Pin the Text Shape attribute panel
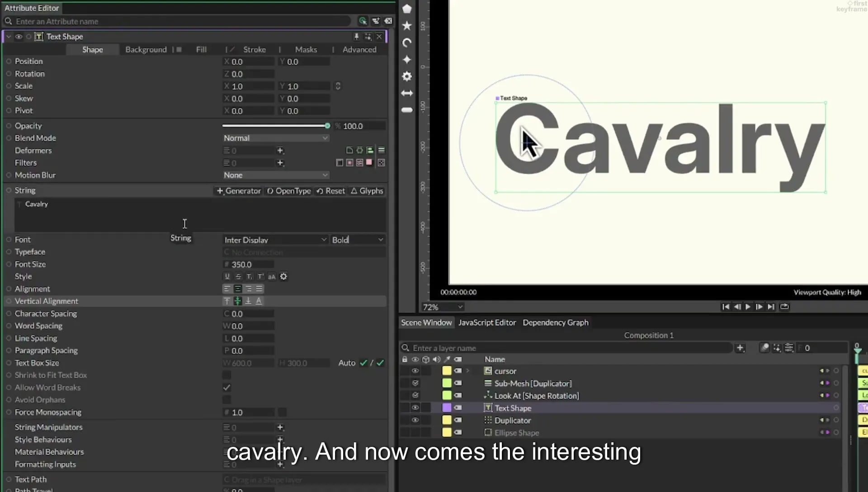 pyautogui.click(x=356, y=37)
